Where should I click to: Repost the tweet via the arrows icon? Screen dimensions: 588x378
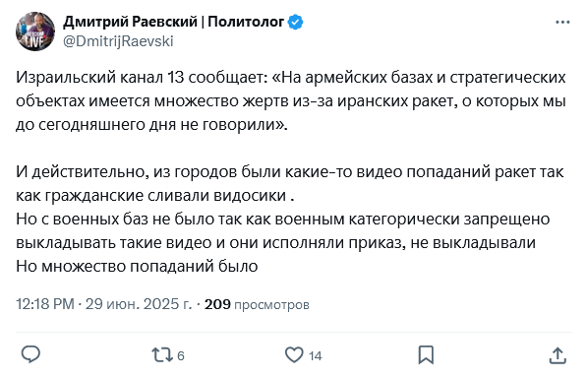click(162, 355)
